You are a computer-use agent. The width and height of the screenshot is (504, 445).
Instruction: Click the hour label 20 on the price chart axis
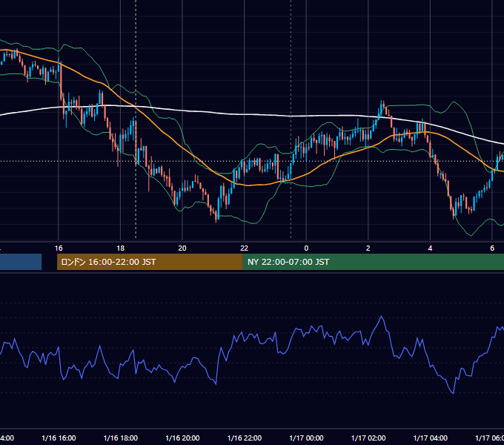click(x=182, y=248)
